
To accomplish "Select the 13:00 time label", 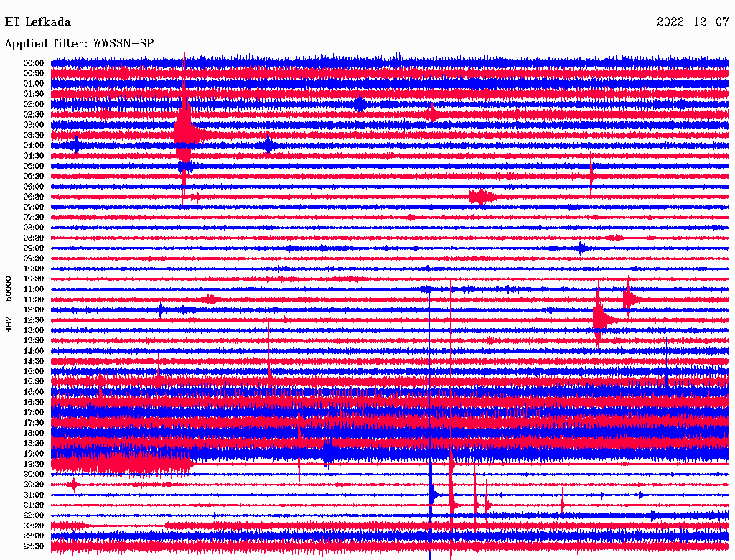I will (33, 331).
